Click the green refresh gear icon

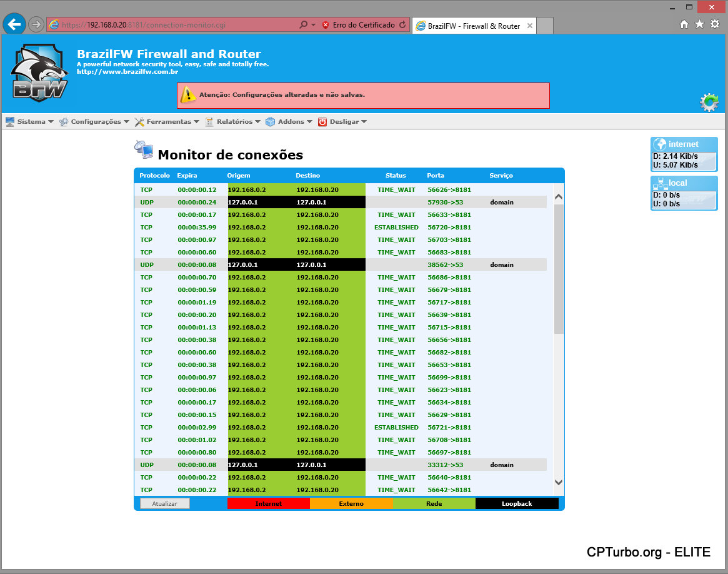(x=709, y=103)
